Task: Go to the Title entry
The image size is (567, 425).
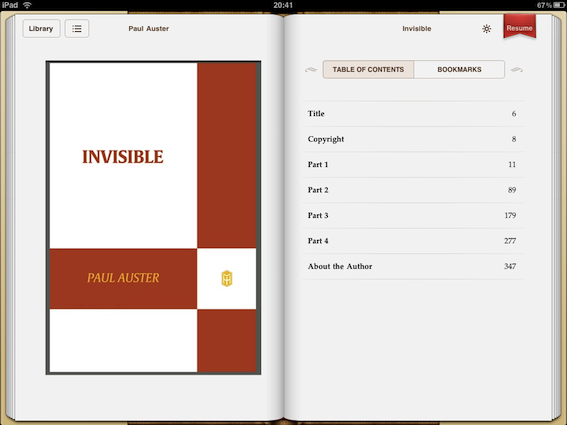Action: 413,114
